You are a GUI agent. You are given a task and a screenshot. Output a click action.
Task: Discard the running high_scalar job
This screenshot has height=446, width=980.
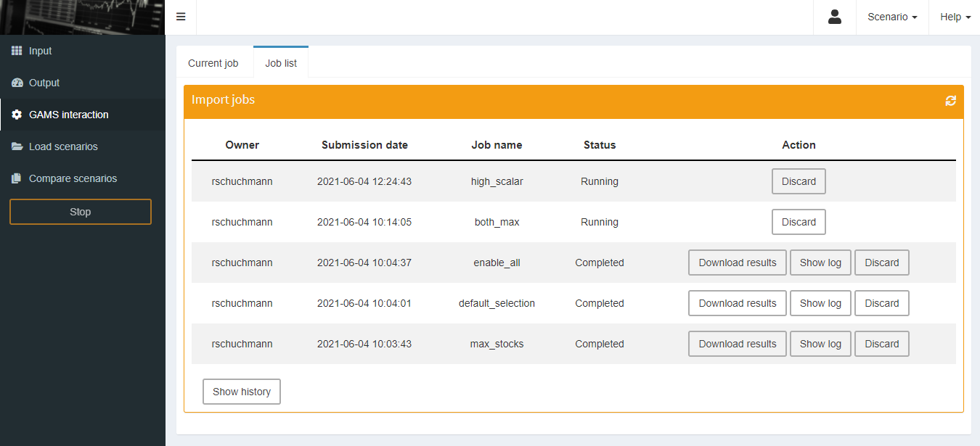coord(799,181)
